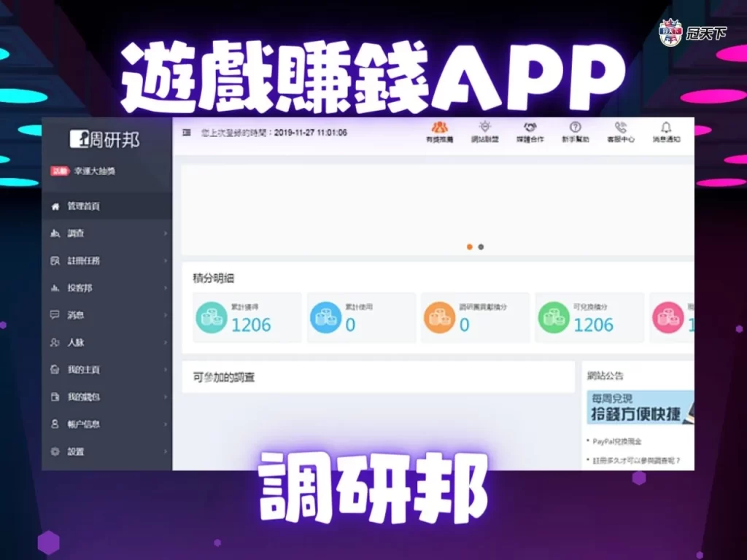
Task: Open the 消息 messages icon in sidebar
Action: pos(55,315)
